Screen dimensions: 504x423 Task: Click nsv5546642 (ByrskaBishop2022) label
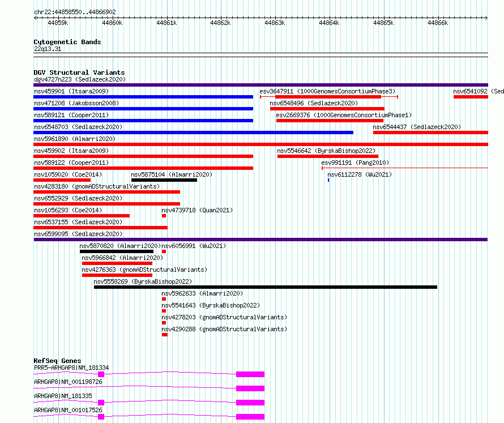coord(326,151)
